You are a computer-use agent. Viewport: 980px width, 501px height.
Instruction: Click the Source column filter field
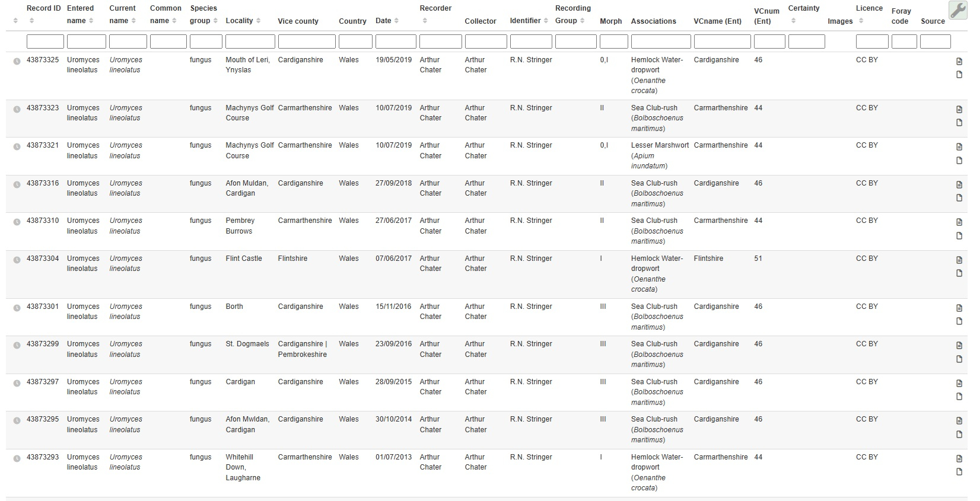[x=935, y=42]
